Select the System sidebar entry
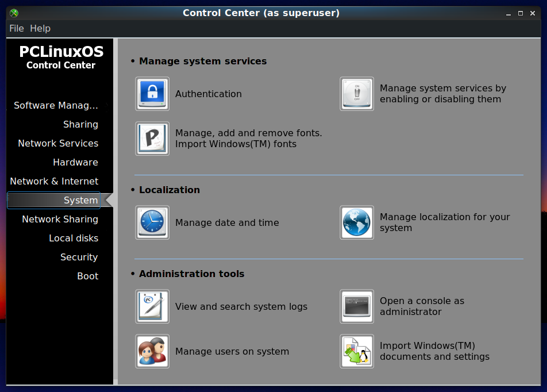 [54, 201]
